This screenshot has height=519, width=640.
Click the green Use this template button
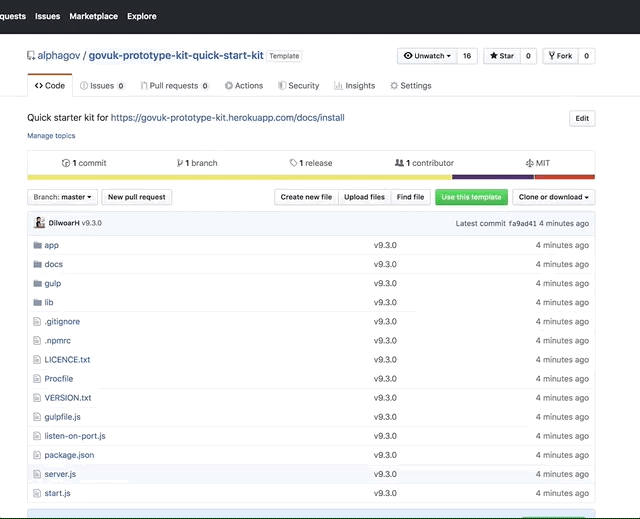pyautogui.click(x=471, y=197)
